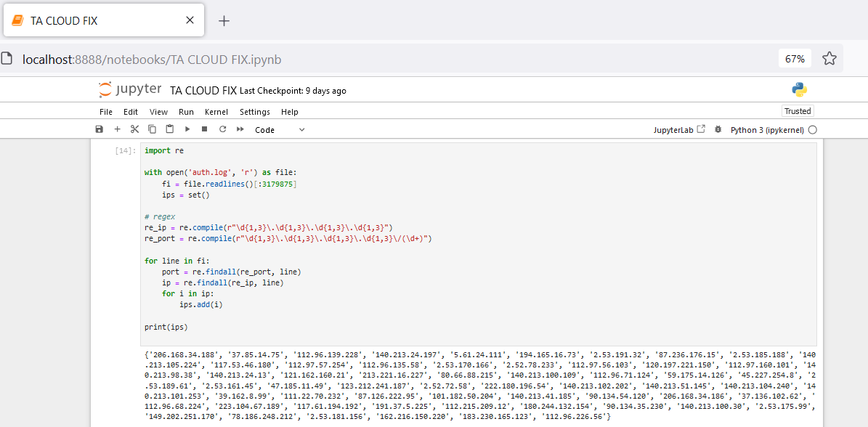Click the Last Checkpoint: 9 days ago text

click(293, 91)
